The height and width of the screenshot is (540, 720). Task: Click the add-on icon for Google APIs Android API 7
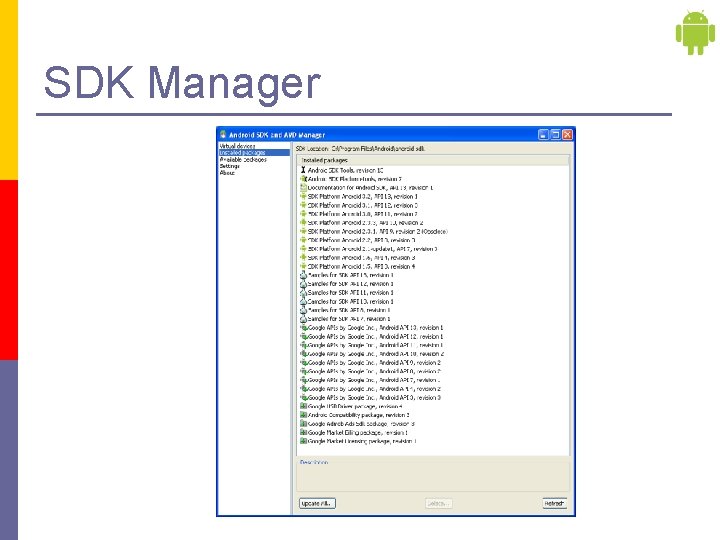303,380
